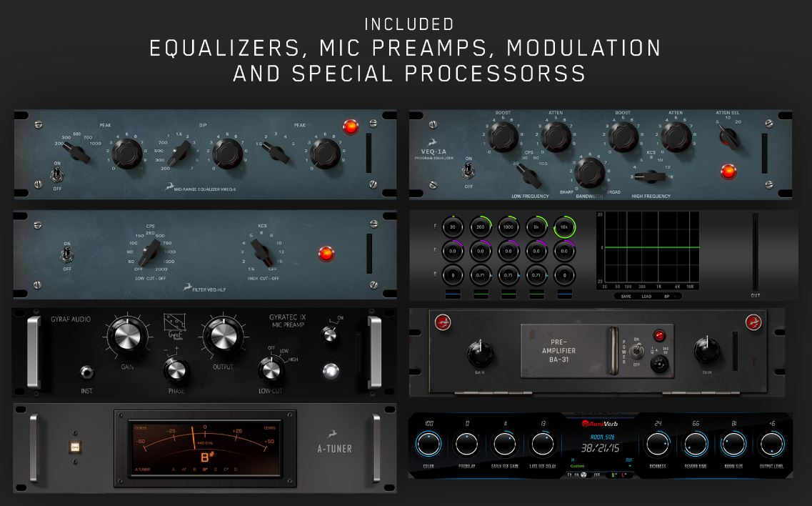Click the Gyraf Audio emblem between Gain and Output
The image size is (812, 506).
coord(174,326)
